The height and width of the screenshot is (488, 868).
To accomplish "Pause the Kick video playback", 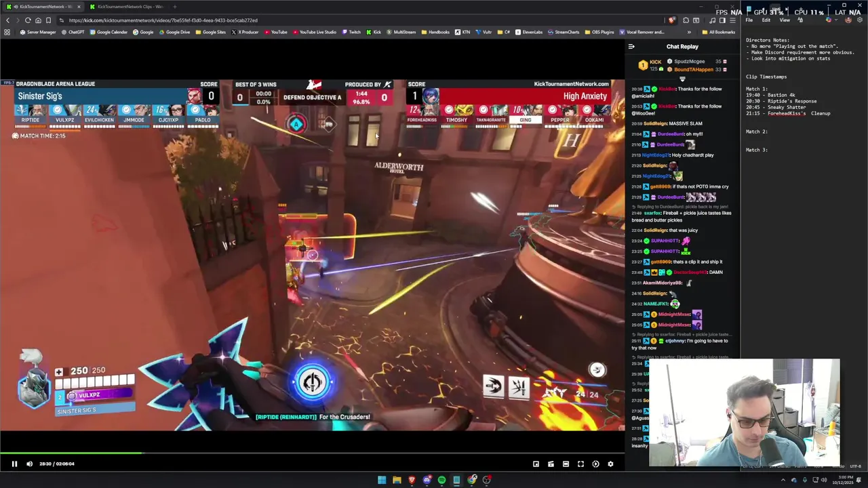I will 14,464.
